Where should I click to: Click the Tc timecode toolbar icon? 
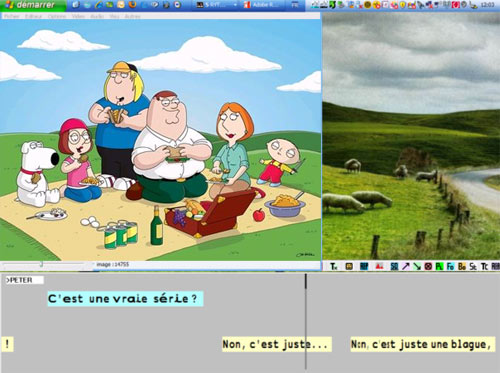(484, 266)
